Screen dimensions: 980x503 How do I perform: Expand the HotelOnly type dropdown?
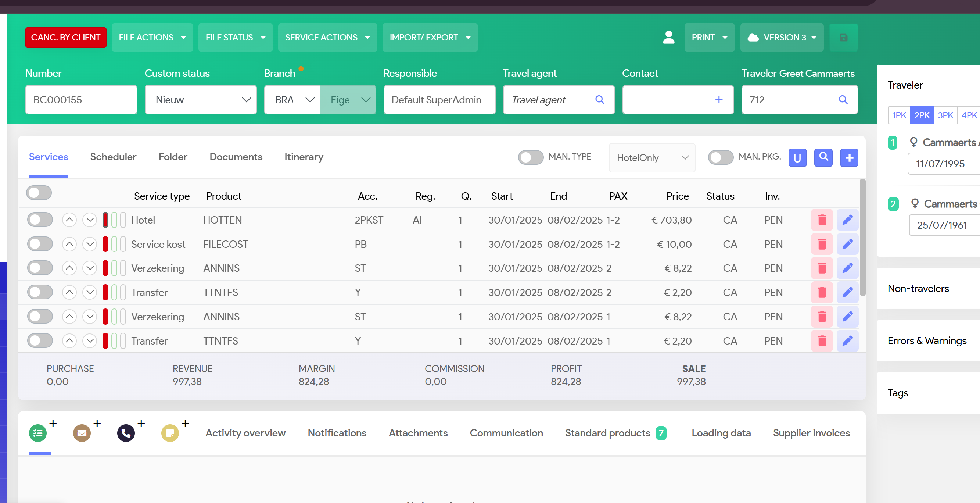(x=652, y=158)
